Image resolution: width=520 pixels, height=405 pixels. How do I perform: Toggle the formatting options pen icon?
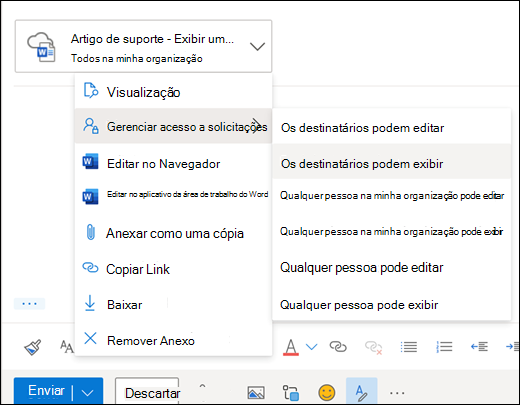pyautogui.click(x=362, y=392)
